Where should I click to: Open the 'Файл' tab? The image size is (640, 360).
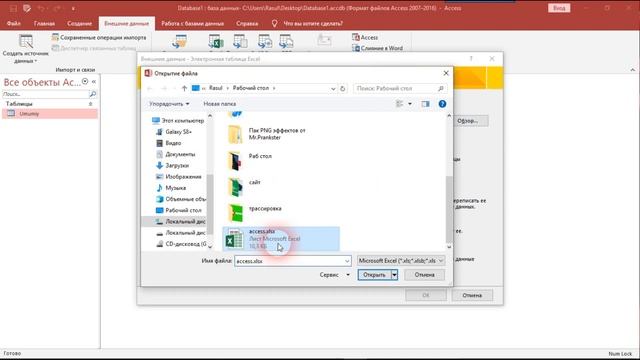point(13,24)
